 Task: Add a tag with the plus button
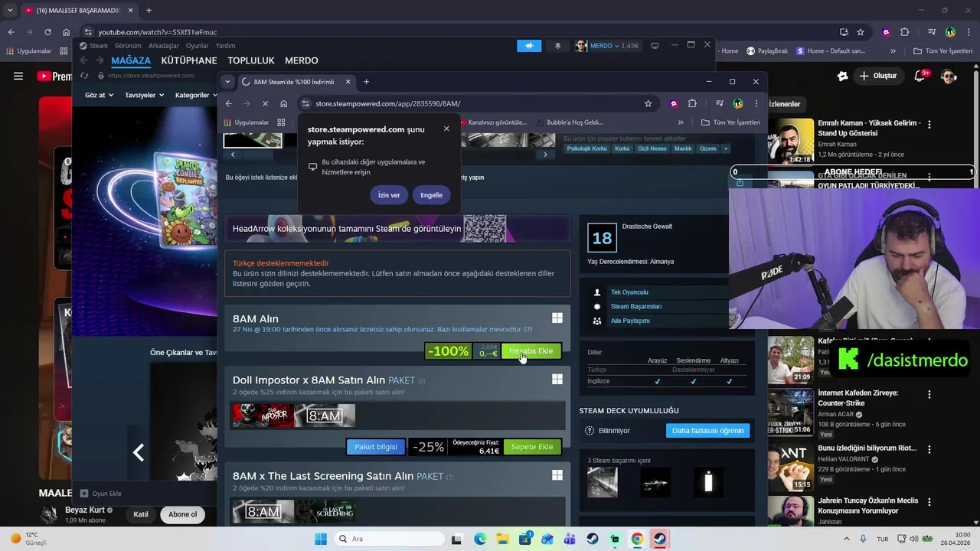726,148
